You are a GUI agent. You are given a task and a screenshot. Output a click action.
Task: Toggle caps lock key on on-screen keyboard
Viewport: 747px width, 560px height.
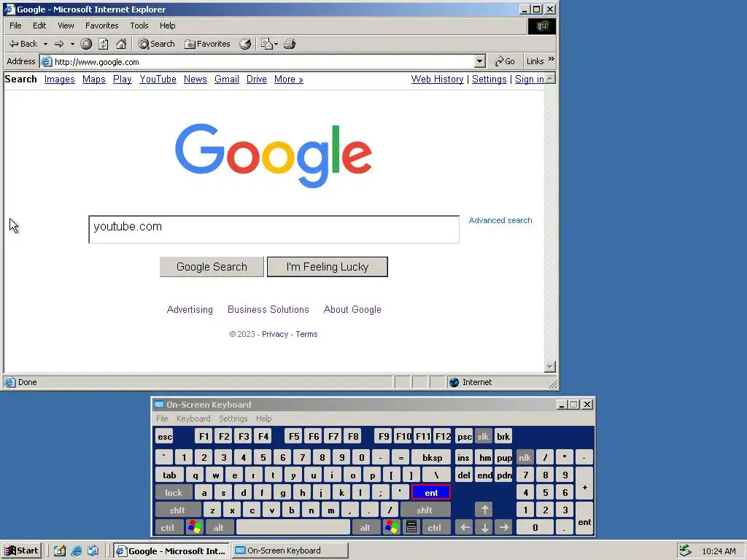(x=174, y=492)
